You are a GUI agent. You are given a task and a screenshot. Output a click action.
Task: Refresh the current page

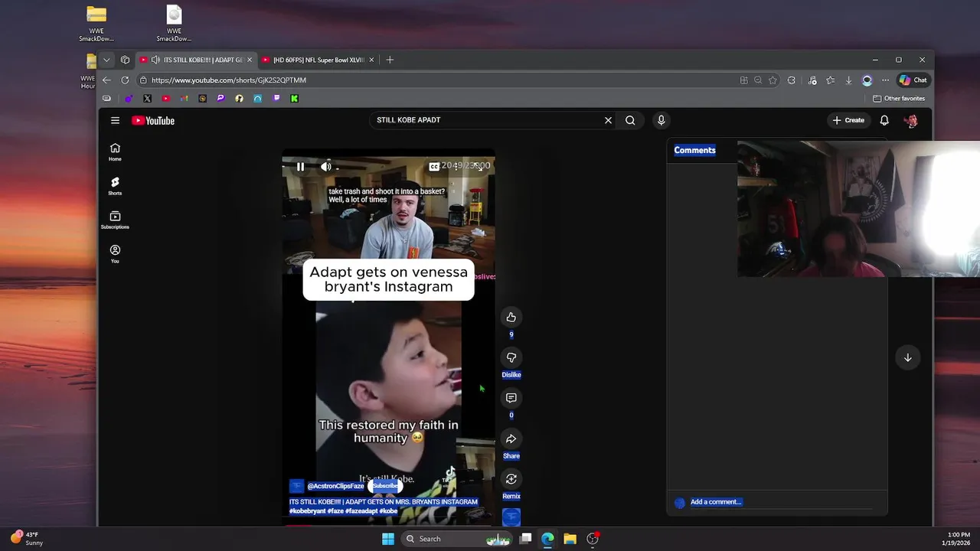point(125,80)
